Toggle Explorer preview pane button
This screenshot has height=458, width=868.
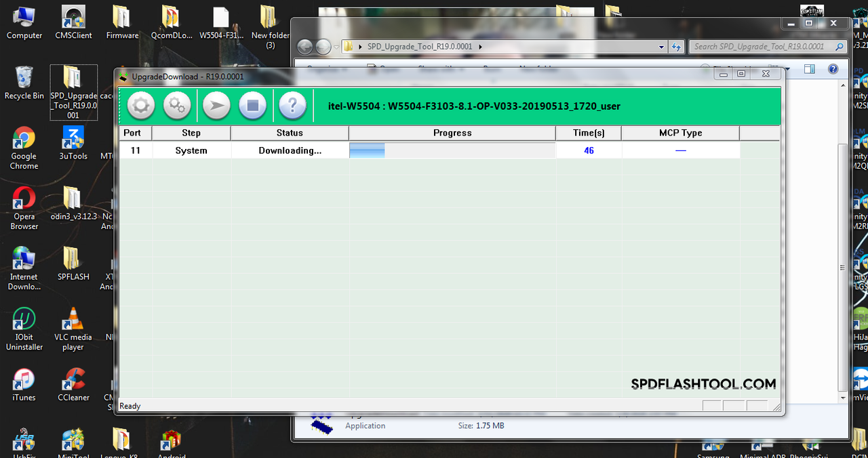point(810,69)
